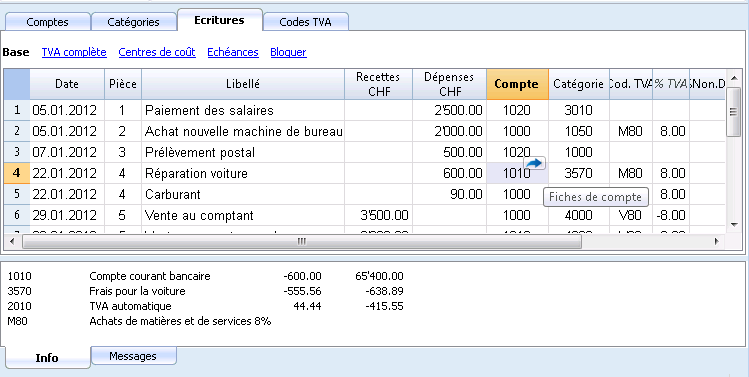Open the TVA complète view
The width and height of the screenshot is (749, 377).
[74, 52]
